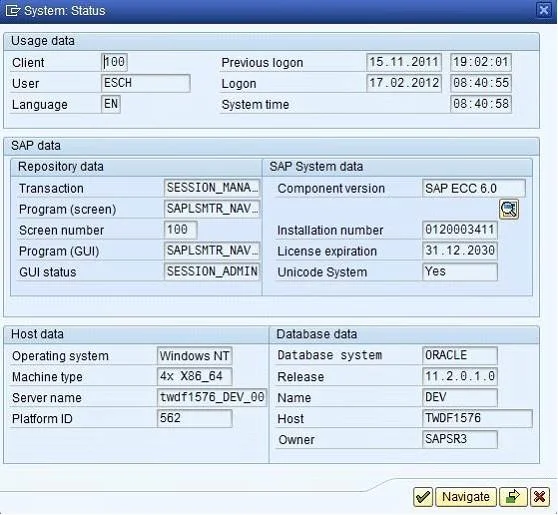
Task: Click the Previous logon date field
Action: (x=404, y=62)
